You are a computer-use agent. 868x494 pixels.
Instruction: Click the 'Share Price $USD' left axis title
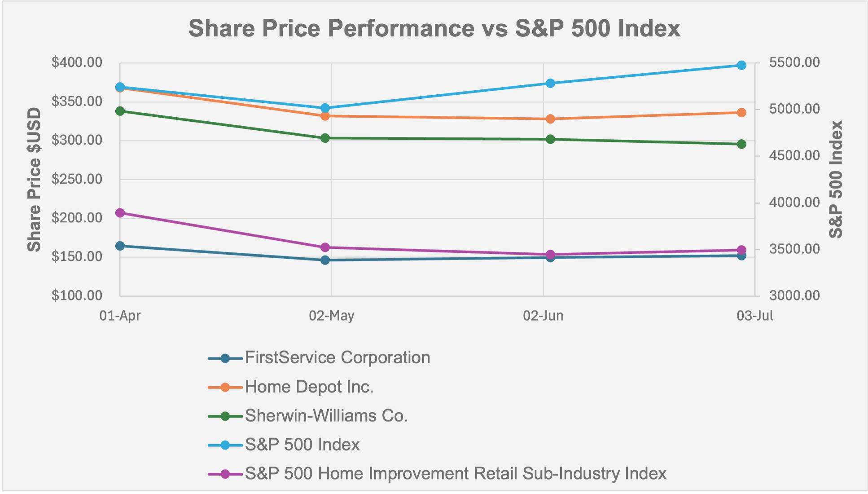pos(34,180)
